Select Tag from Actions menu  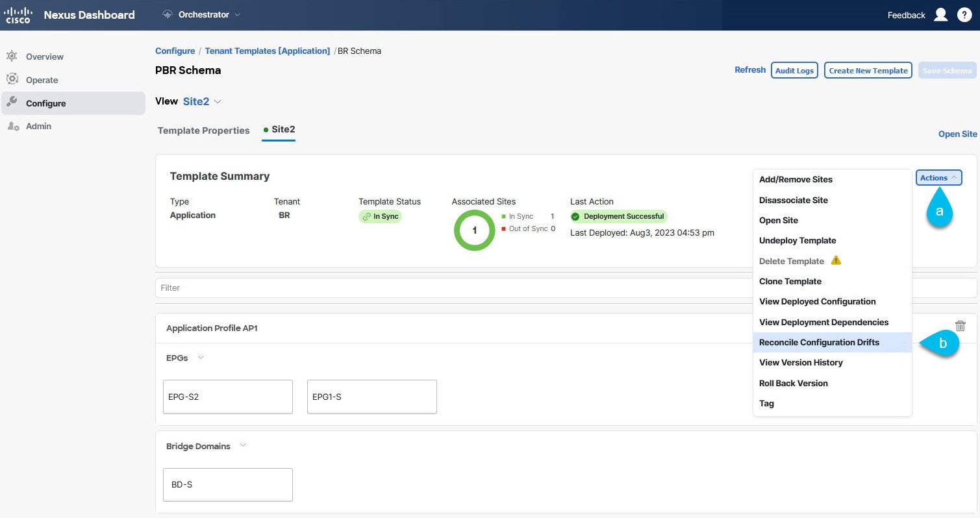point(832,403)
